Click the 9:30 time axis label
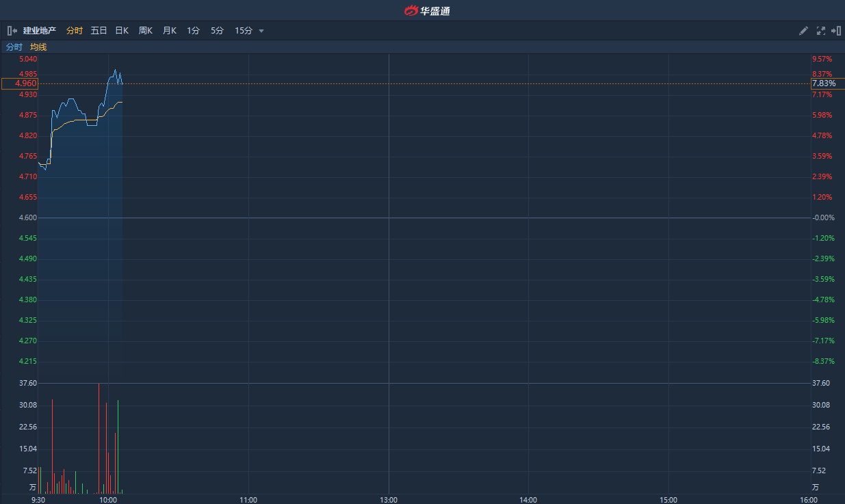This screenshot has height=504, width=845. pyautogui.click(x=38, y=500)
